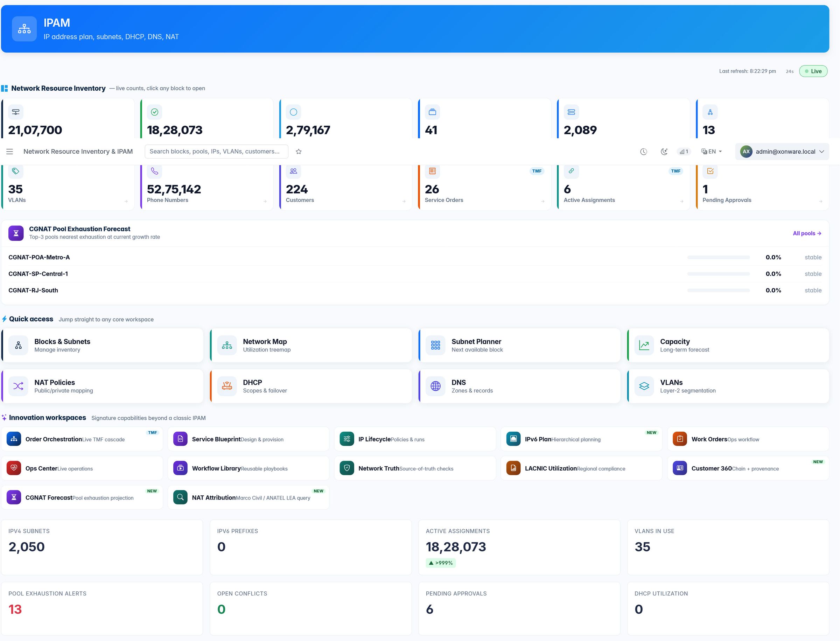Open Service Blueprint workspace icon

coord(181,439)
